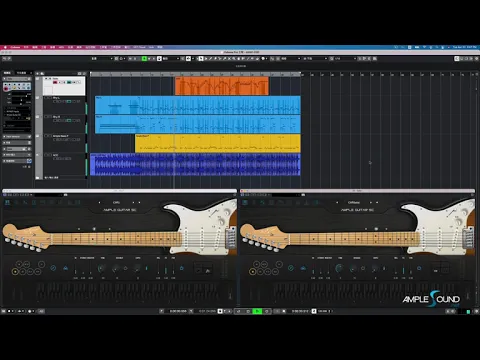Click the keyboard strip in left guitar plugin
The width and height of the screenshot is (480, 360).
point(128,292)
